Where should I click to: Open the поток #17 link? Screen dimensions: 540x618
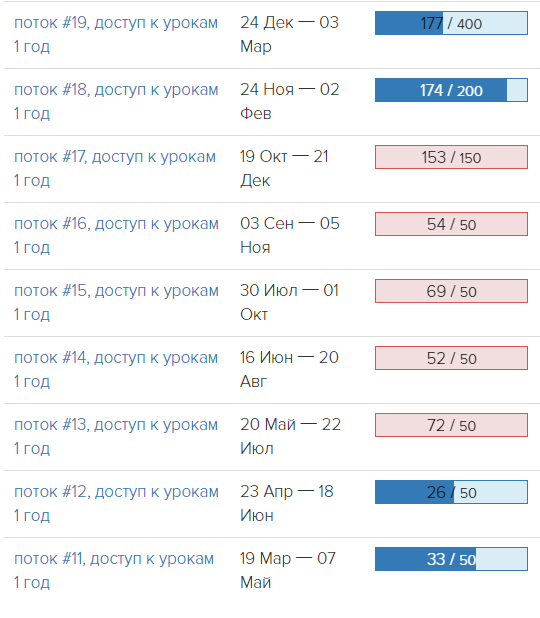tap(115, 168)
